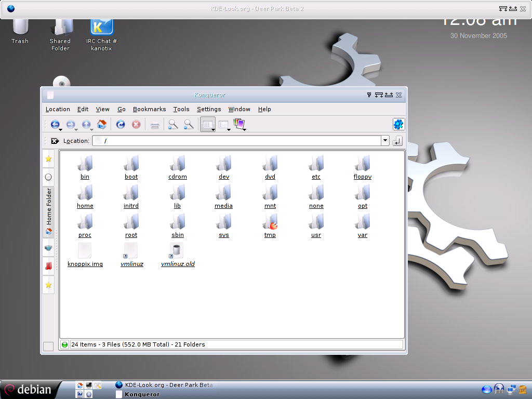Click the sidebar configure button at bottom
Image resolution: width=532 pixels, height=399 pixels.
coord(48,347)
